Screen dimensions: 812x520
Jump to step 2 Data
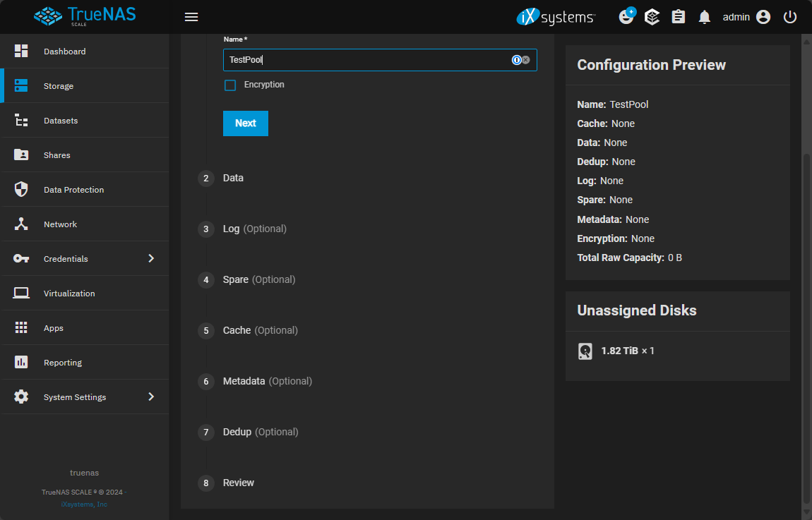pos(221,178)
